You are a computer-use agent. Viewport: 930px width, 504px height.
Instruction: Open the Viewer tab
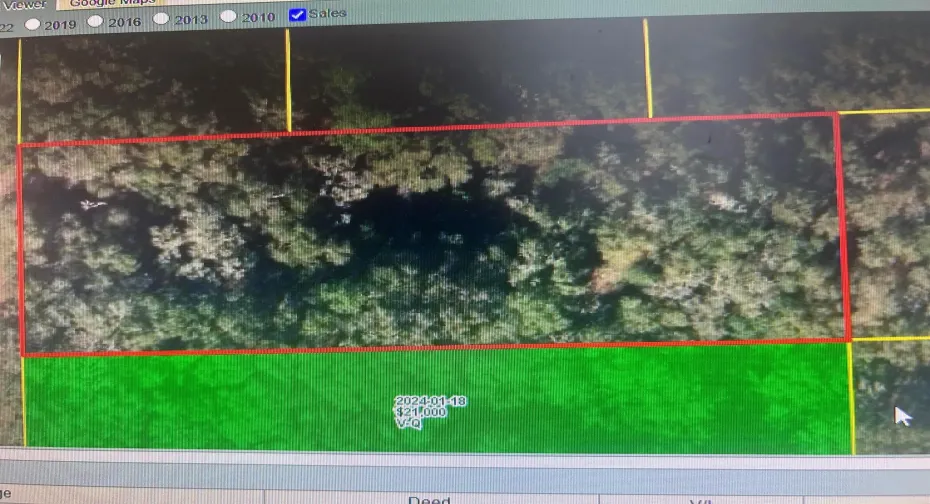[24, 5]
